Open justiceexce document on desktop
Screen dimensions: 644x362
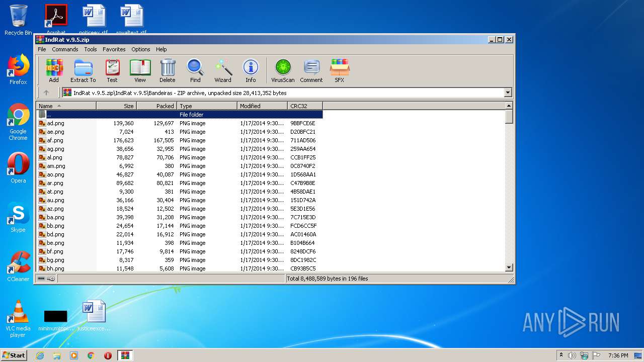94,316
